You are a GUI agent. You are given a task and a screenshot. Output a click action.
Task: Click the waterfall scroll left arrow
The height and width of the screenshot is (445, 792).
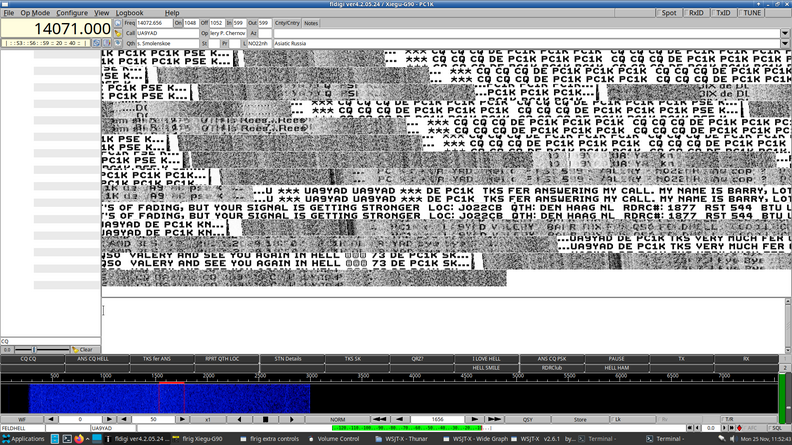(x=239, y=419)
